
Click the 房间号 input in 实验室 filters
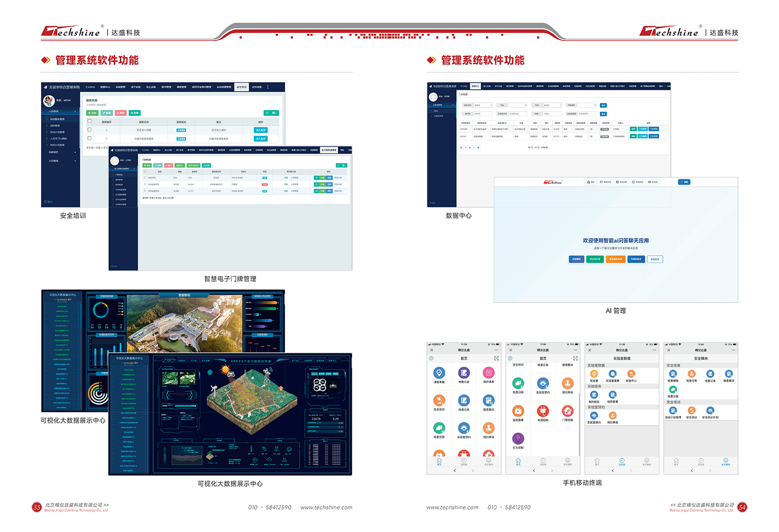[483, 114]
